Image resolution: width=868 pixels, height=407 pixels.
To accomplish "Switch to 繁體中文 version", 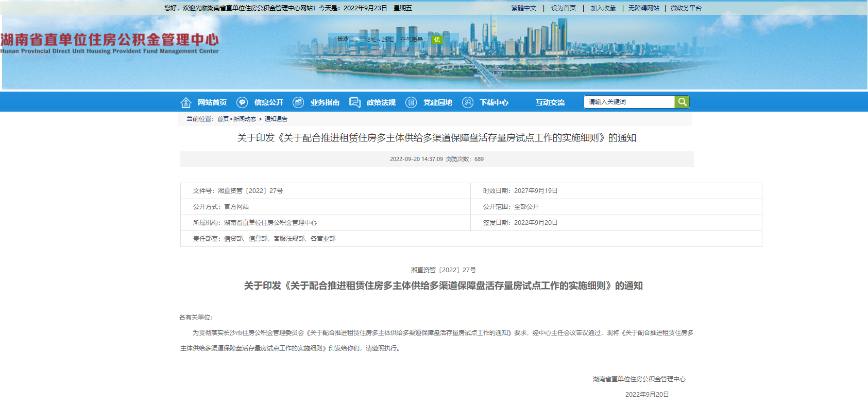I will click(x=524, y=8).
